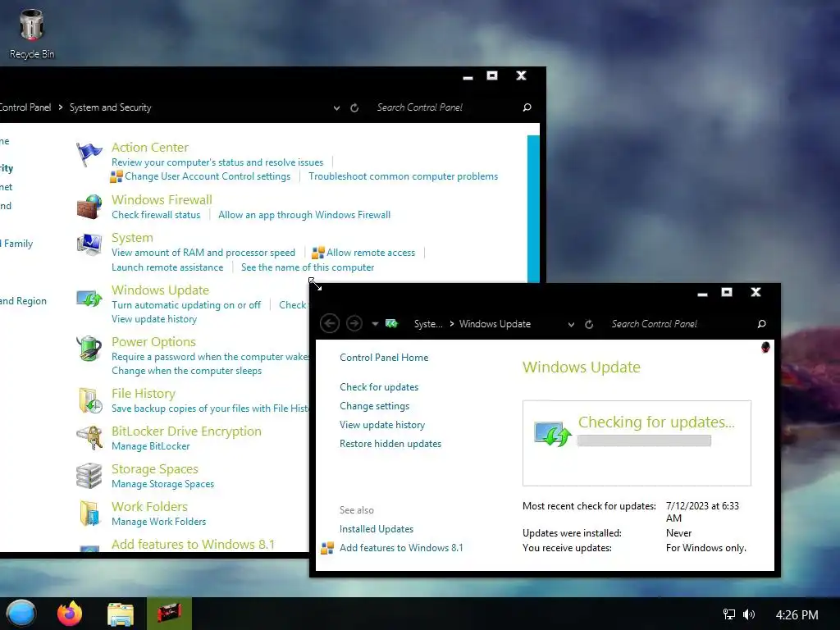
Task: Click Change when the computer sleeps
Action: pyautogui.click(x=186, y=371)
